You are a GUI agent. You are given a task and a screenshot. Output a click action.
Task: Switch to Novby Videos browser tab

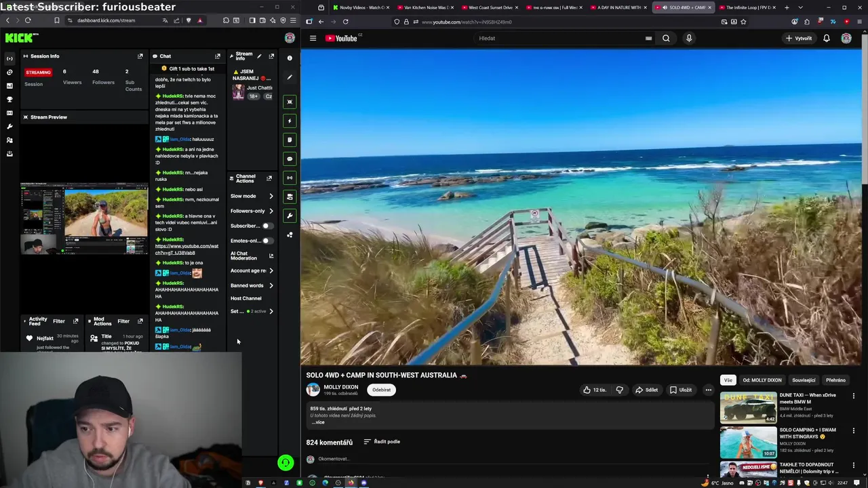point(361,7)
